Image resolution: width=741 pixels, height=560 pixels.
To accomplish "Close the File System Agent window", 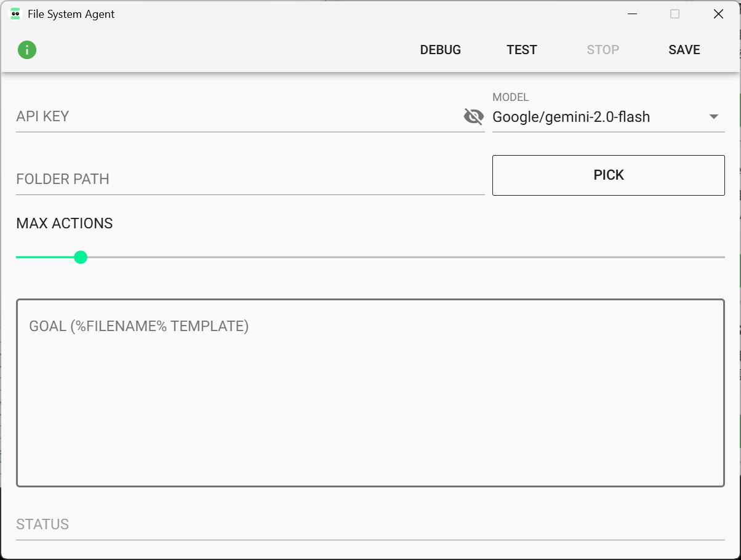I will pyautogui.click(x=718, y=14).
